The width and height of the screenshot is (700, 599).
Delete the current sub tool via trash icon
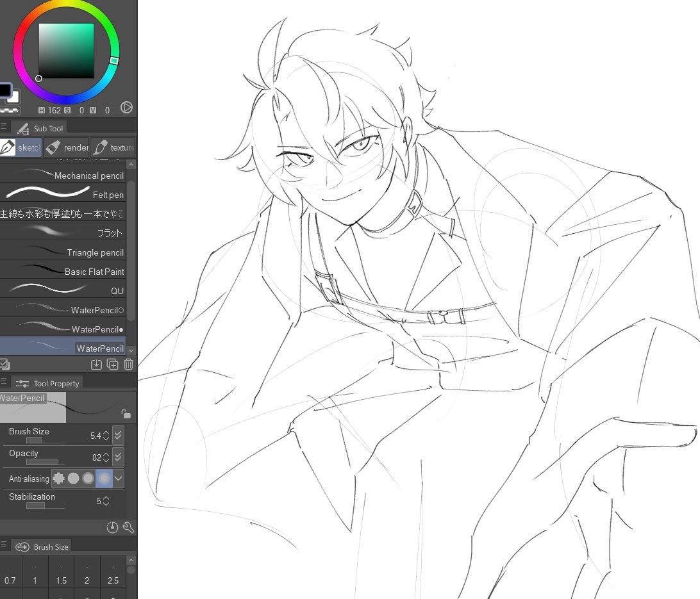[x=128, y=365]
